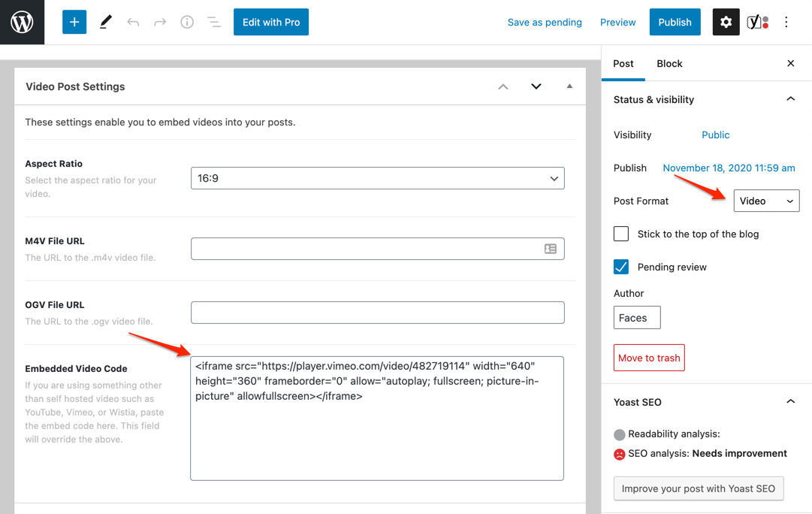Focus the OGV File URL input
Image resolution: width=812 pixels, height=514 pixels.
(x=378, y=313)
